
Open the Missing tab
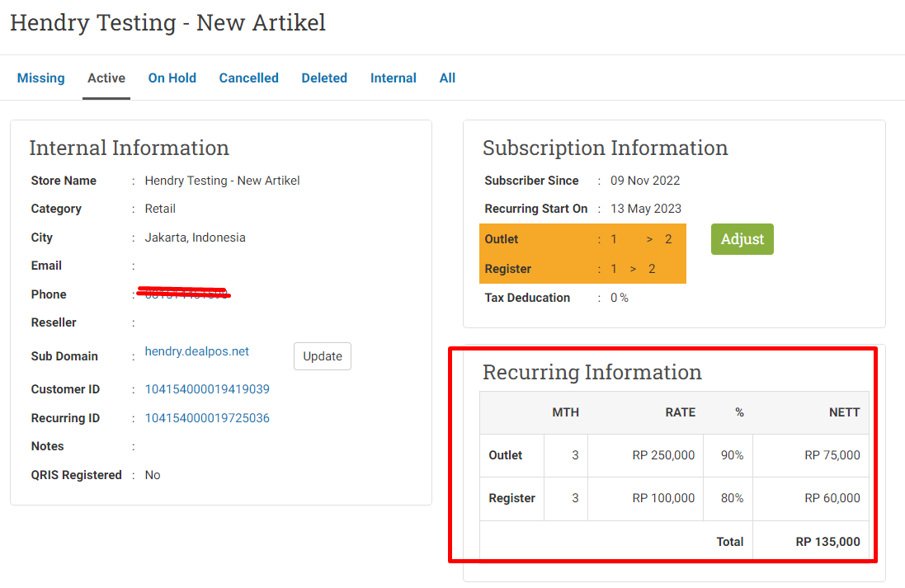[x=41, y=78]
